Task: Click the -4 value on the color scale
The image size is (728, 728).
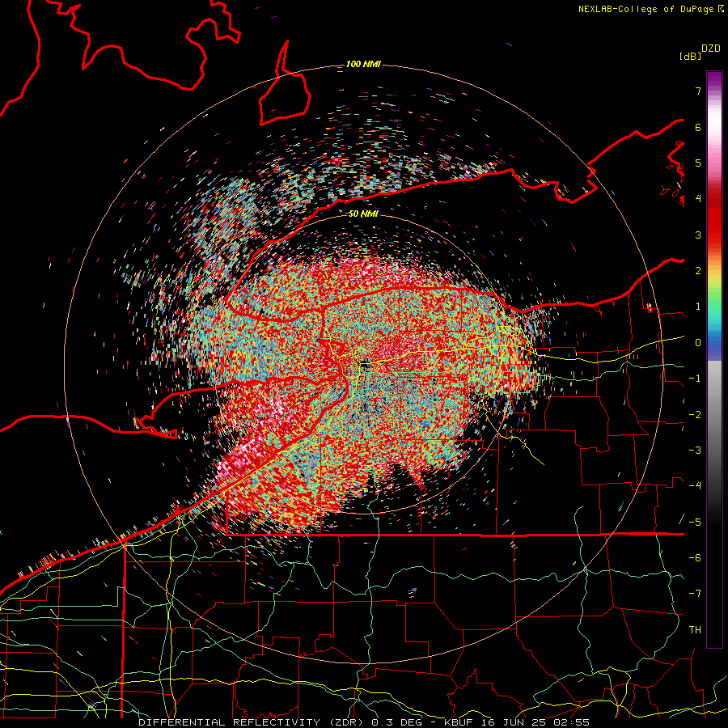Action: [695, 486]
